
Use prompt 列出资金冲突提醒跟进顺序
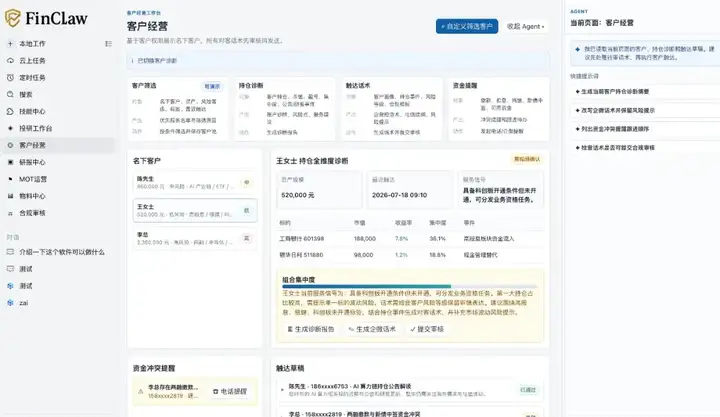coord(645,129)
